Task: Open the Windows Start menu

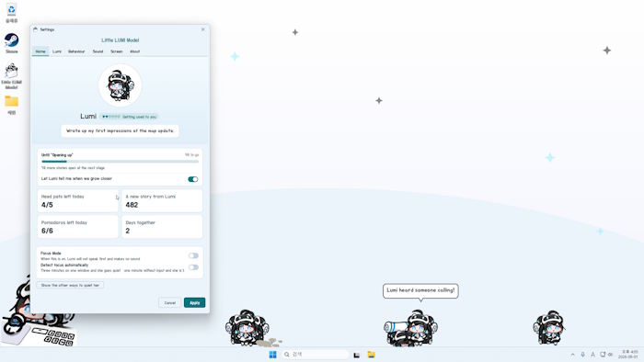Action: [272, 355]
